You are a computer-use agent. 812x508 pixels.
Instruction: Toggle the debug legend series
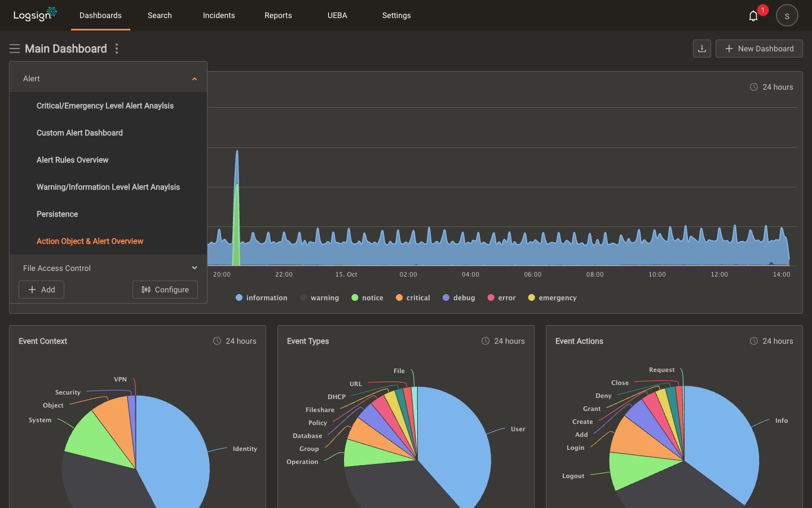pyautogui.click(x=459, y=297)
